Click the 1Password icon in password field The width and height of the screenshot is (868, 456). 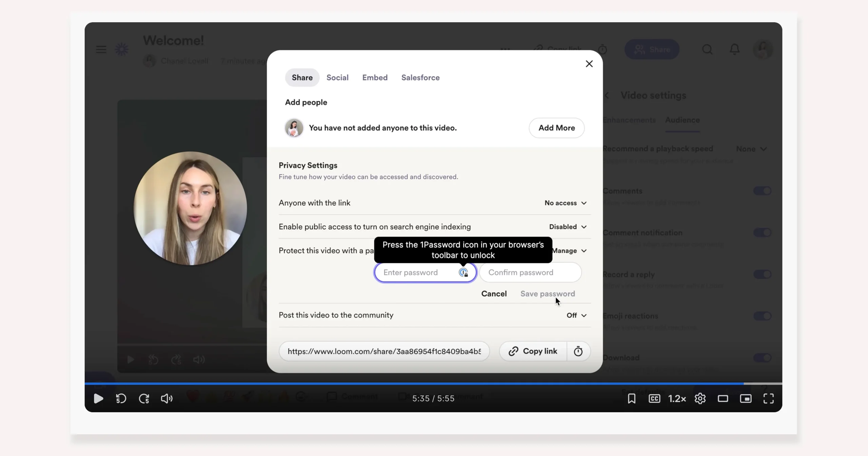click(x=463, y=272)
